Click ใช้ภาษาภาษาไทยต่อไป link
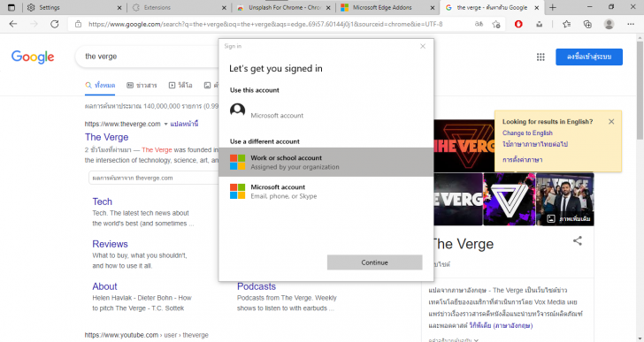644x342 pixels. (x=535, y=144)
